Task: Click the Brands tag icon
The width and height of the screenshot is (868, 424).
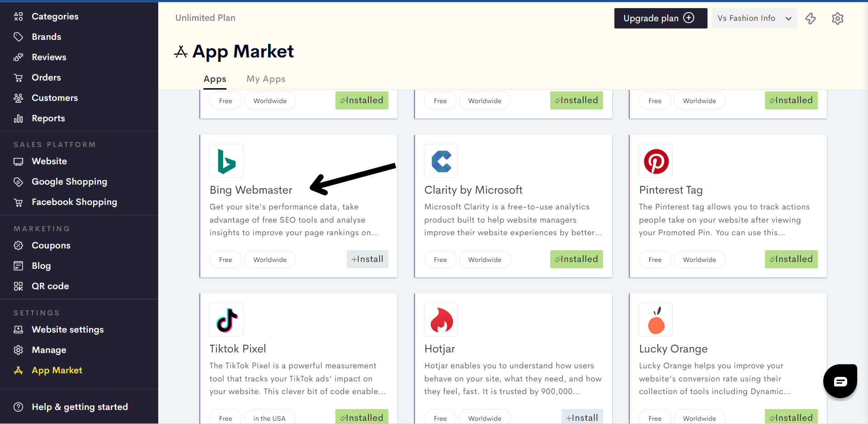Action: tap(19, 37)
